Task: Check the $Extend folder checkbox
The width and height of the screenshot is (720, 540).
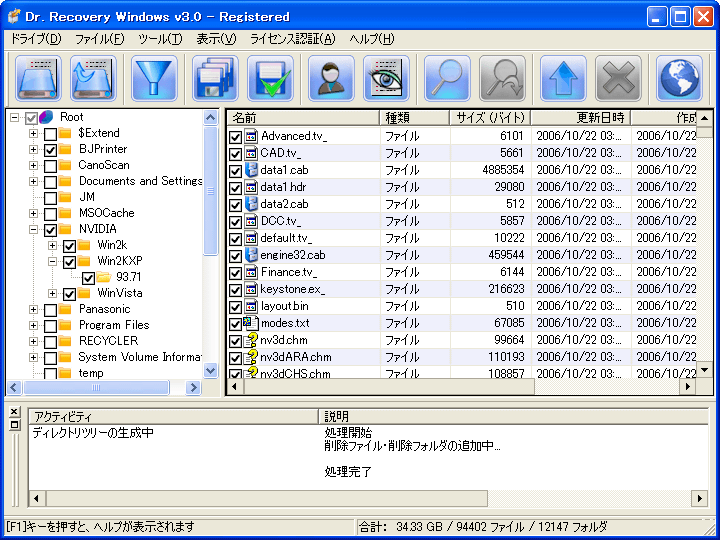Action: pos(51,134)
